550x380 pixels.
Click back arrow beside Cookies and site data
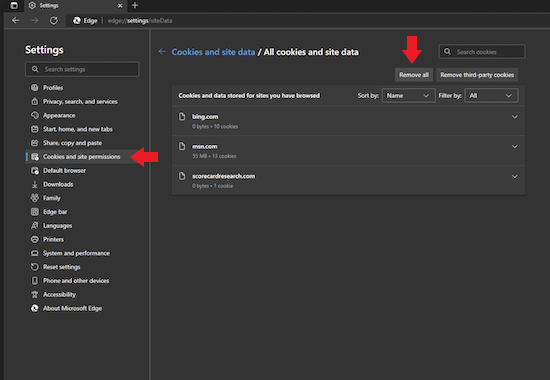162,52
